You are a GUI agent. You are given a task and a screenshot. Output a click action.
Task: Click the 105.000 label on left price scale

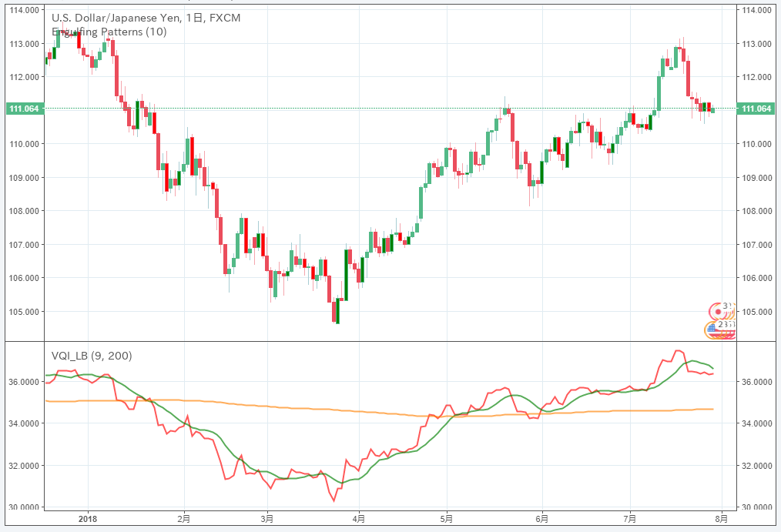[x=23, y=312]
